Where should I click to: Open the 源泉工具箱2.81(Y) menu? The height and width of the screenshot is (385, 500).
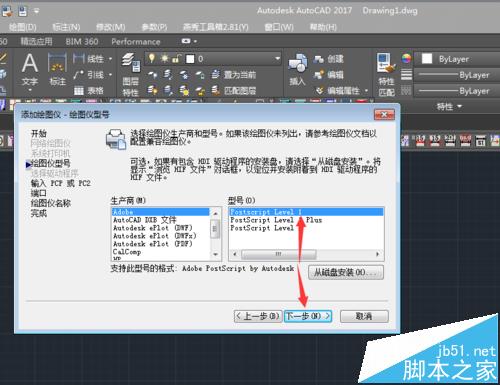pyautogui.click(x=216, y=27)
